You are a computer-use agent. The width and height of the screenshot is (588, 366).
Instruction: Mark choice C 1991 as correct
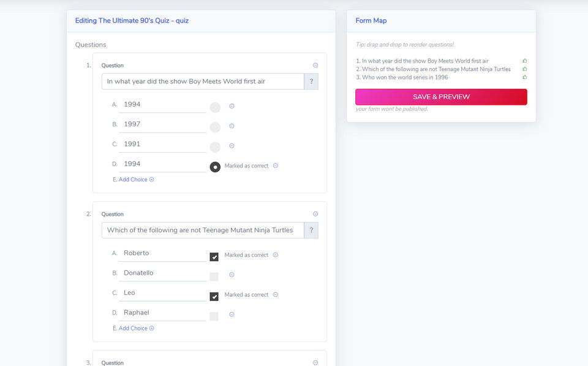pos(215,147)
